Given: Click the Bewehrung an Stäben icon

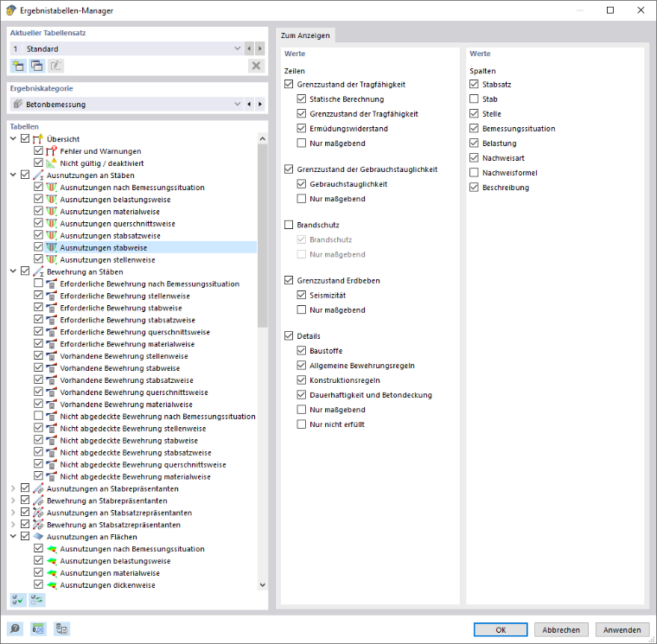Looking at the screenshot, I should [38, 271].
